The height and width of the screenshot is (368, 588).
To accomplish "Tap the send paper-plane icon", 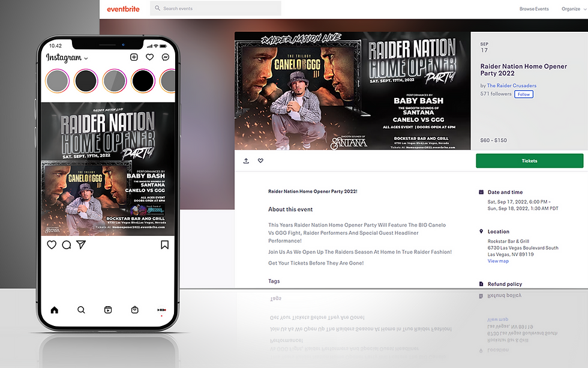I will 81,244.
